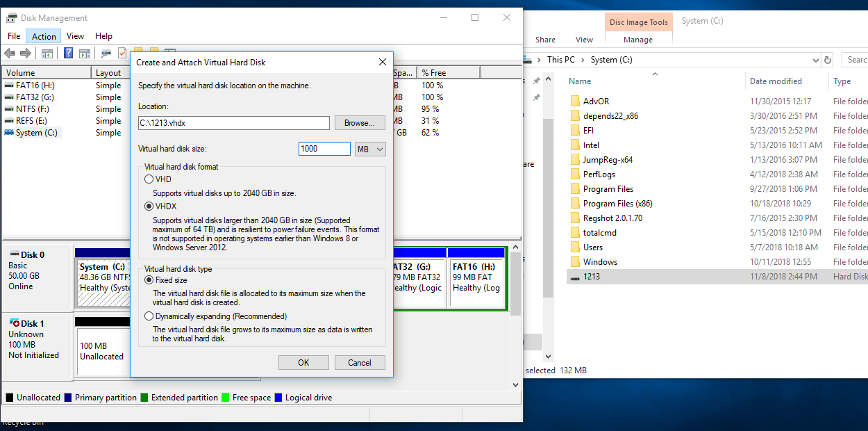Open the MB size unit dropdown
Screen dimensions: 868x431
[369, 149]
